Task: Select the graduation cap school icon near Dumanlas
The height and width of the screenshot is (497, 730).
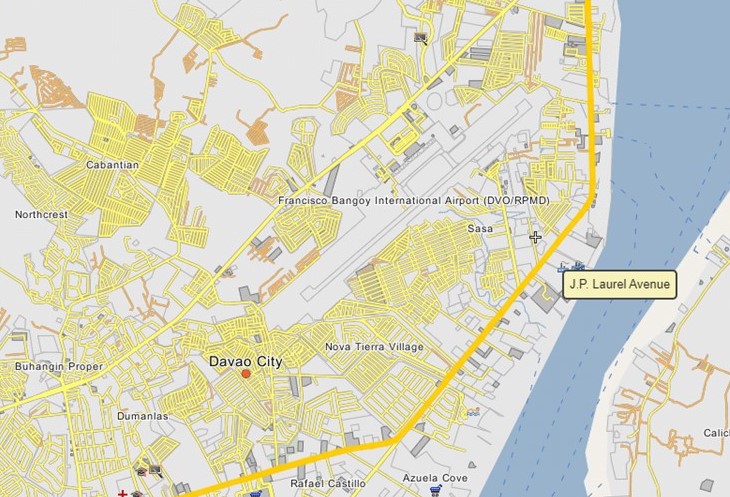Action: 142,472
